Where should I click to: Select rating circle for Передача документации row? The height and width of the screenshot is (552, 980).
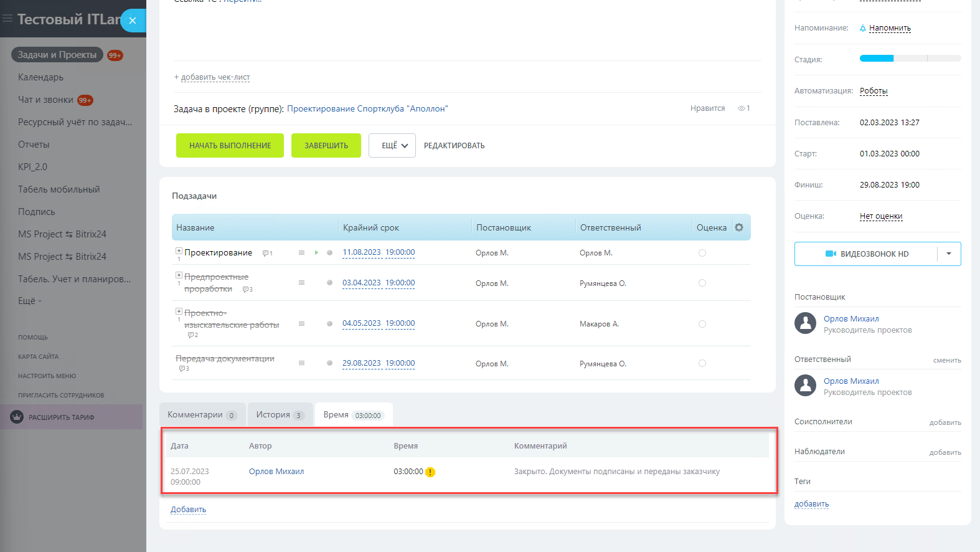click(x=702, y=363)
